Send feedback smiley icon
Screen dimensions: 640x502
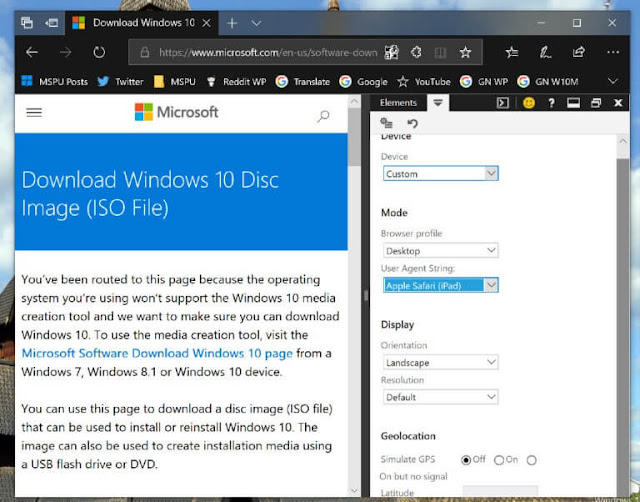click(x=529, y=103)
